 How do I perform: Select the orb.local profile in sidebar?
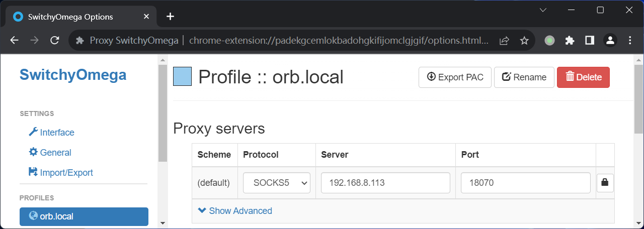tap(84, 216)
